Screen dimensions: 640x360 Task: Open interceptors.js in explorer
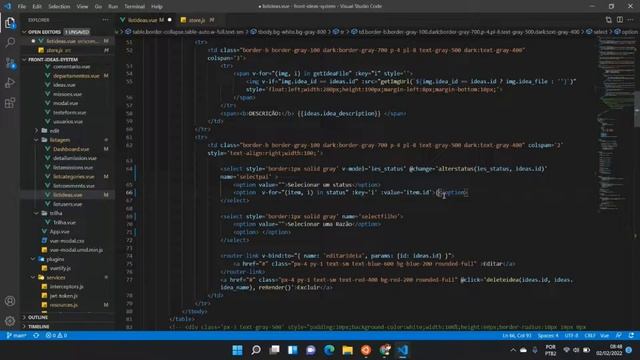(67, 287)
